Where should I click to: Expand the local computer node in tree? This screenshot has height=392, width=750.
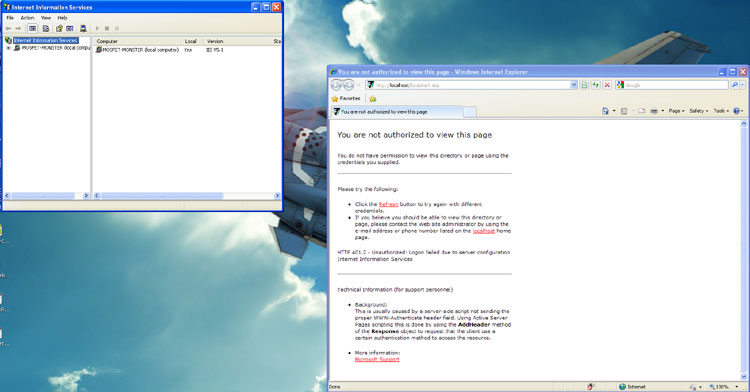pyautogui.click(x=8, y=48)
